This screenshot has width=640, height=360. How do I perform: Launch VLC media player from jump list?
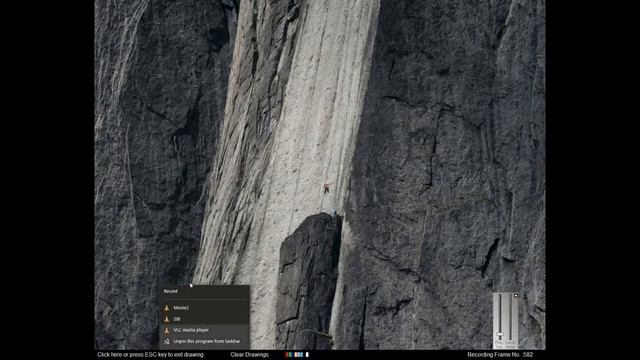204,330
